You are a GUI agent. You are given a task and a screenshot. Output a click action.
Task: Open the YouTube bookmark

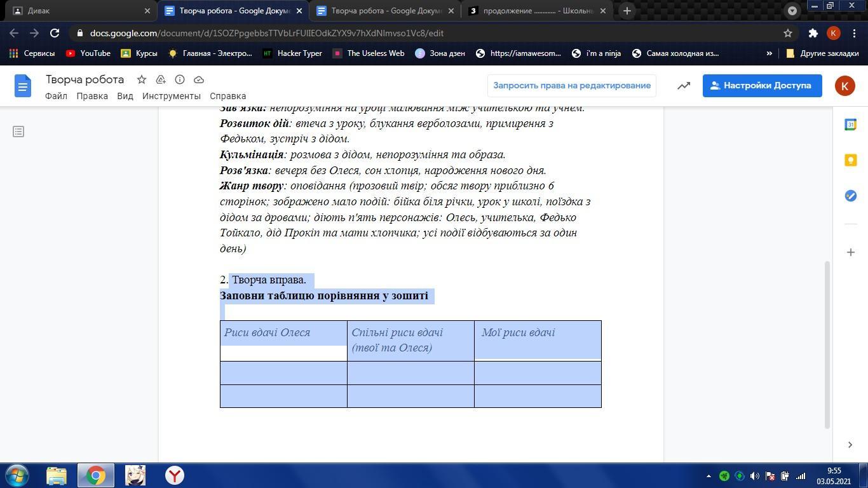pyautogui.click(x=88, y=53)
